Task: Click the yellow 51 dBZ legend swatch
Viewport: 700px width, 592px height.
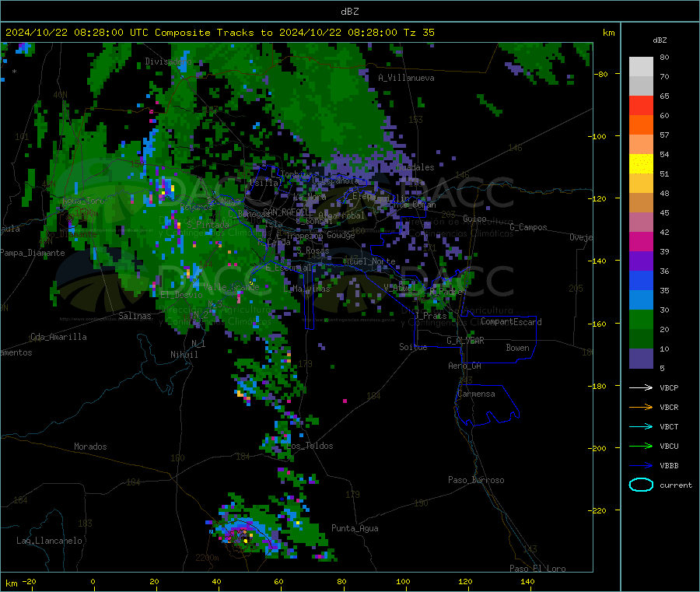Action: (x=641, y=164)
